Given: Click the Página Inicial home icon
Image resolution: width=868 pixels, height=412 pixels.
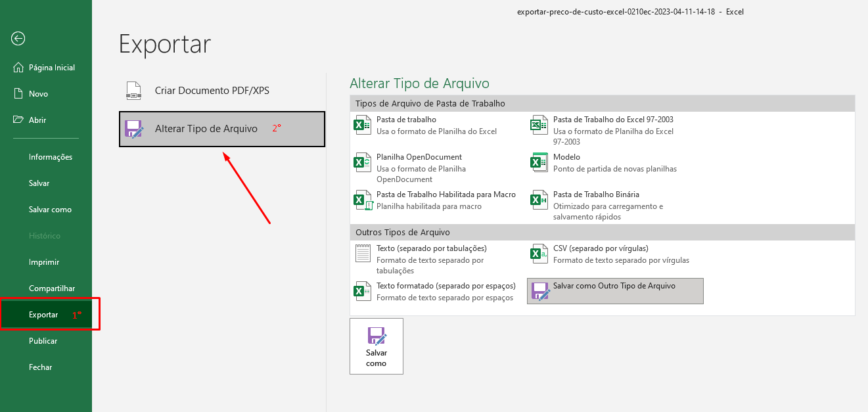Looking at the screenshot, I should pos(18,68).
